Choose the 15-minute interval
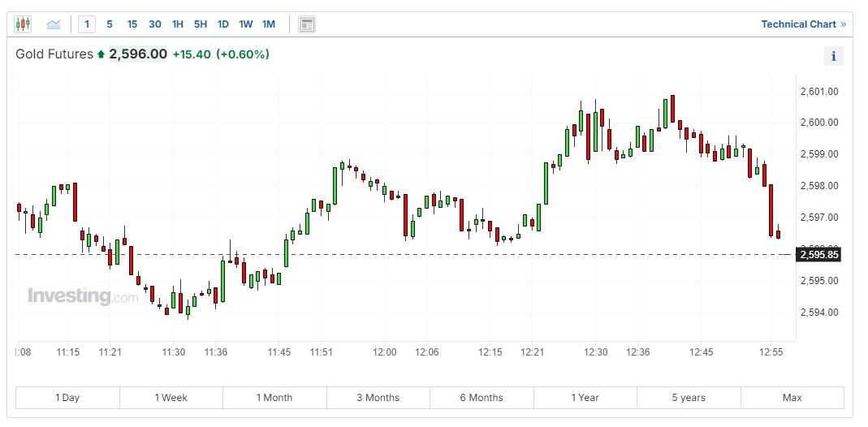Screen dimensions: 868x427 (132, 24)
